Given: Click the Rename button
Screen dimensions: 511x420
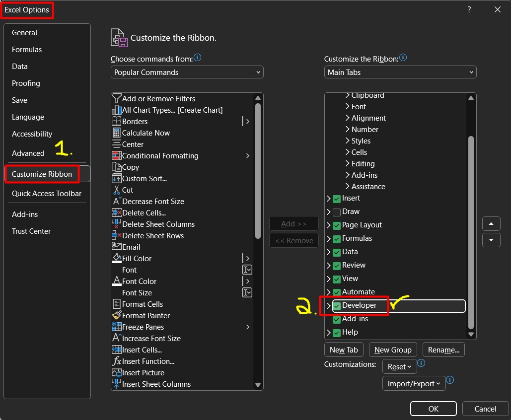Looking at the screenshot, I should coord(443,350).
